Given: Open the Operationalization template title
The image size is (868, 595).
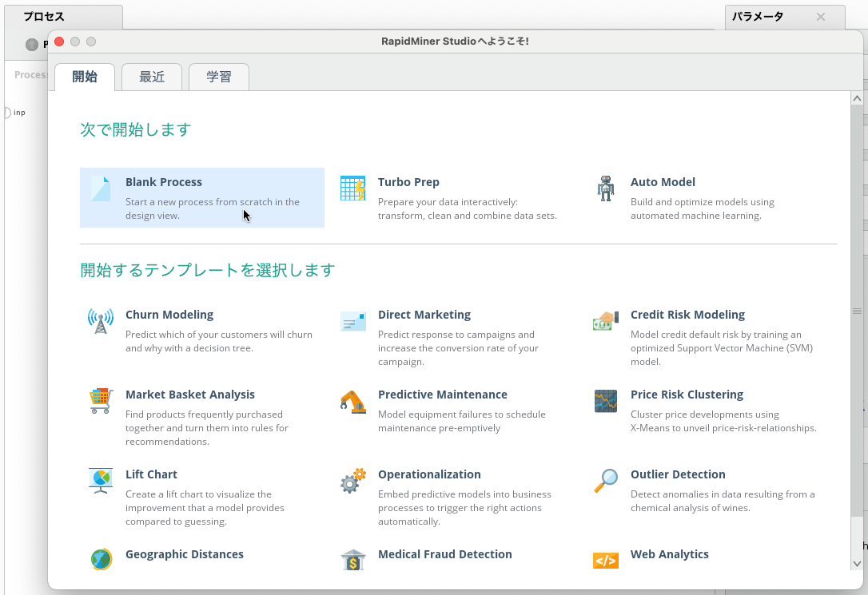Looking at the screenshot, I should coord(429,474).
